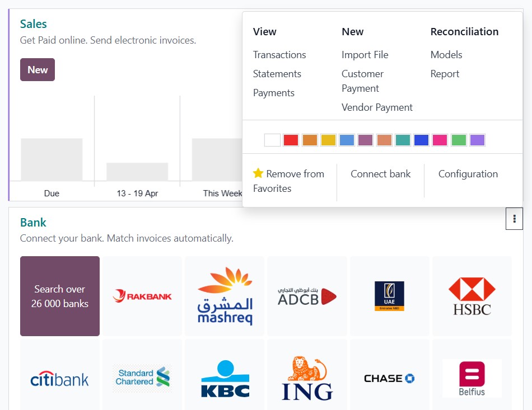Go to Payments under View
The width and height of the screenshot is (532, 410).
[274, 93]
